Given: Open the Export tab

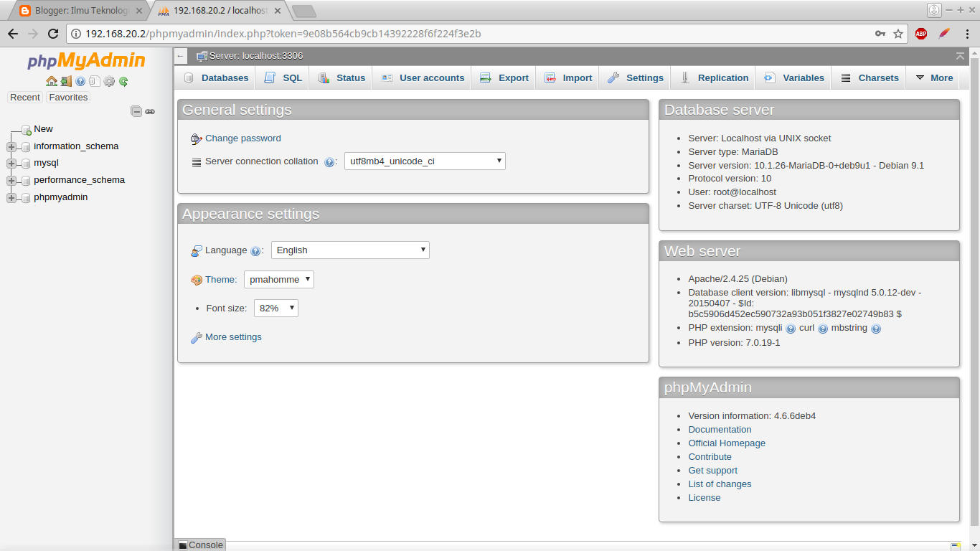Looking at the screenshot, I should tap(504, 78).
